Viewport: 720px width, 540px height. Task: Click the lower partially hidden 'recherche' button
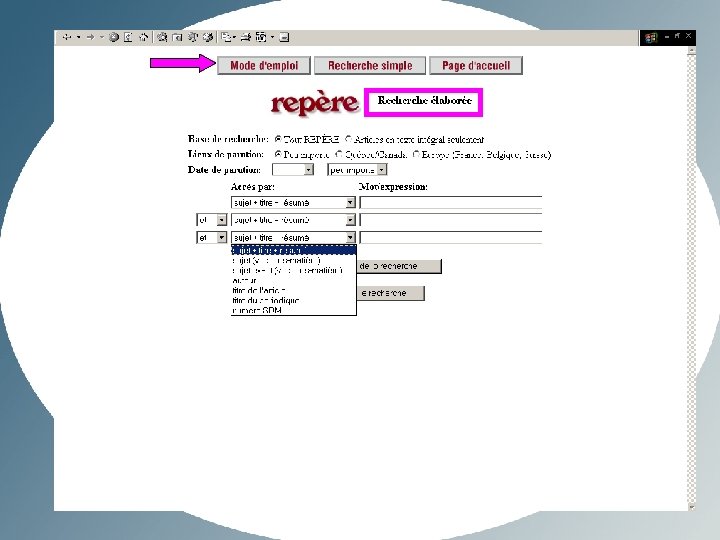click(x=390, y=293)
